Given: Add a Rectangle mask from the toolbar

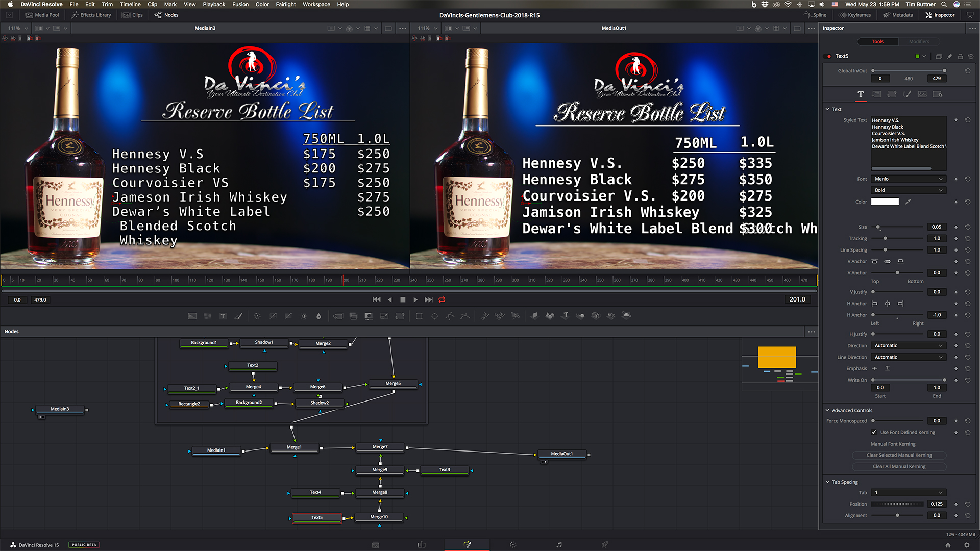Looking at the screenshot, I should [x=419, y=316].
